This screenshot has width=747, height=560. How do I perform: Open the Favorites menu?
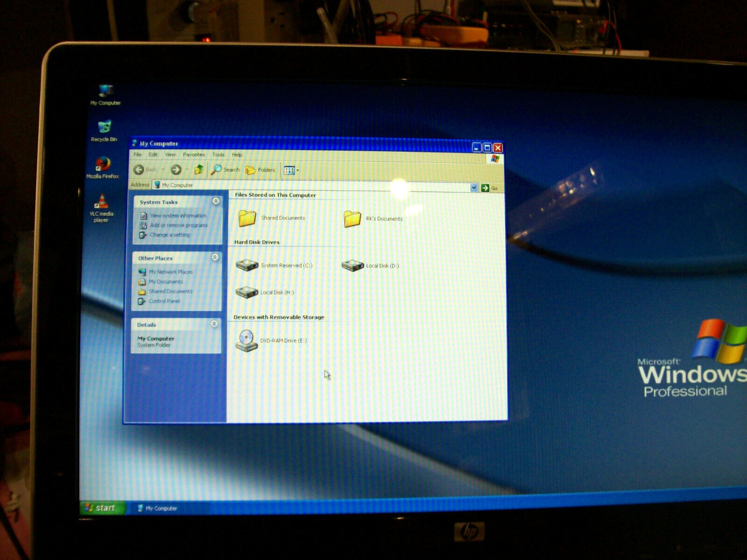pos(194,154)
